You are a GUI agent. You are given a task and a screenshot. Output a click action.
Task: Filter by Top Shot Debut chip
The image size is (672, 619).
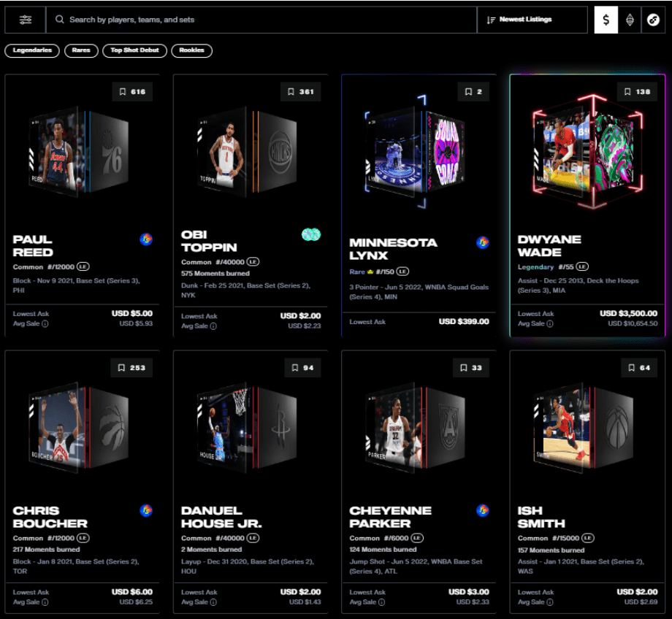point(134,50)
